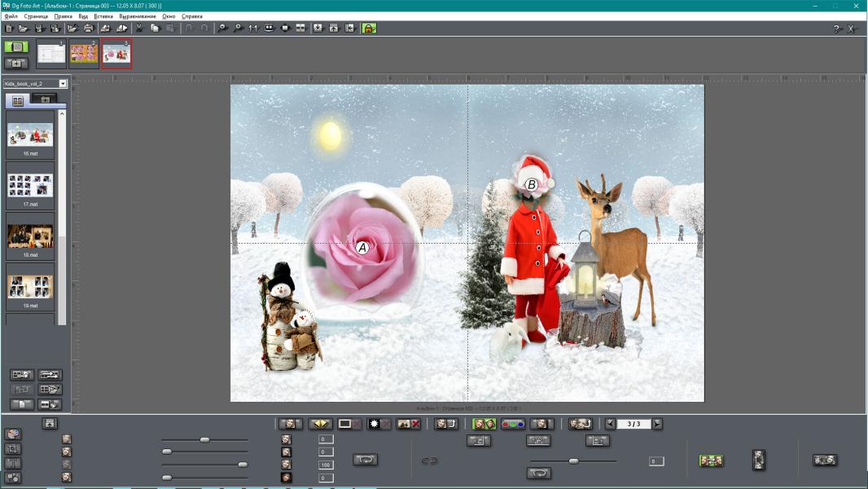Click the printer icon in the toolbar

point(88,29)
